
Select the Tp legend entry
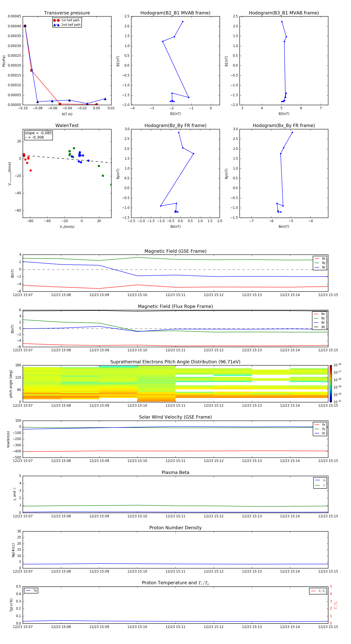31,591
